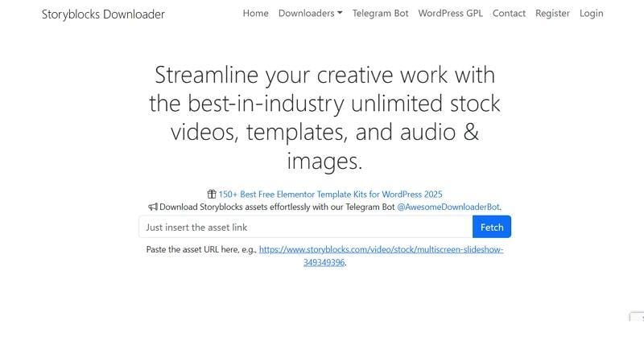The image size is (644, 353).
Task: Focus the asset link input field
Action: (x=306, y=227)
